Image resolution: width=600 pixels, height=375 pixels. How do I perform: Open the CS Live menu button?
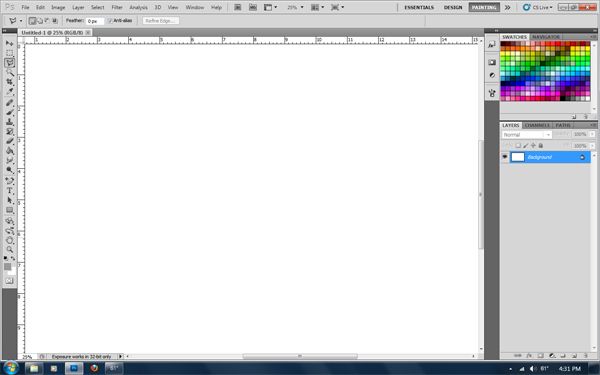tap(538, 7)
